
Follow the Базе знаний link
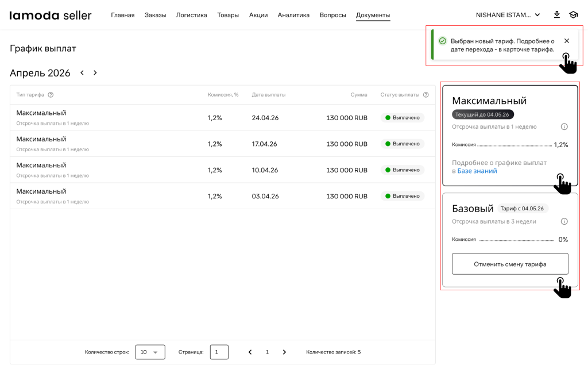[x=477, y=171]
